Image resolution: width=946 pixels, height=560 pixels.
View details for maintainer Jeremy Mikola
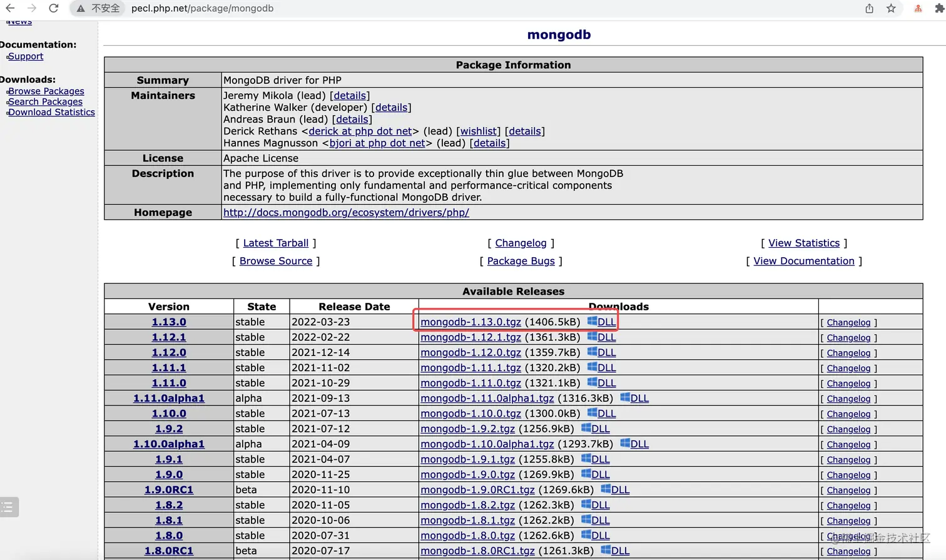pyautogui.click(x=350, y=96)
